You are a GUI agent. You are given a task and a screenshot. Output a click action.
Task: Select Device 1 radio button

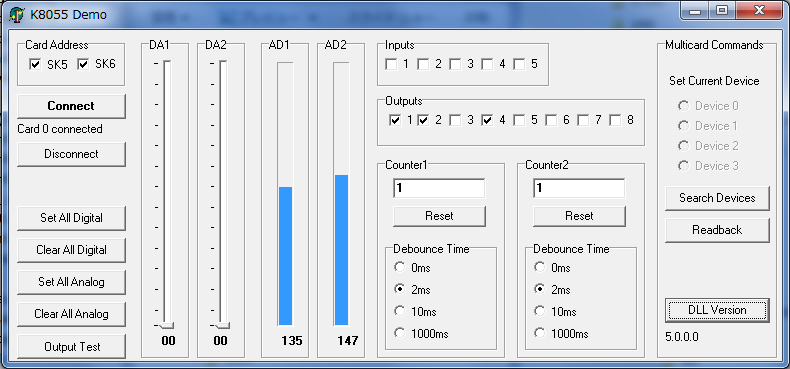[x=683, y=126]
